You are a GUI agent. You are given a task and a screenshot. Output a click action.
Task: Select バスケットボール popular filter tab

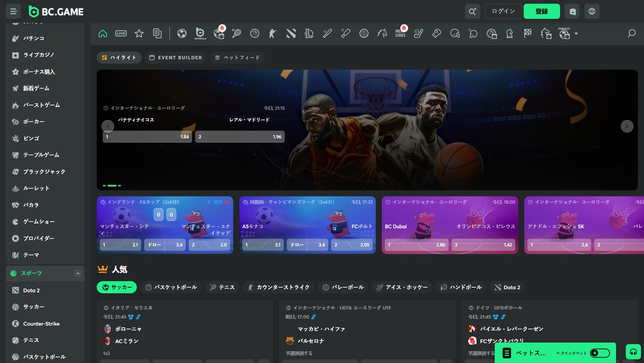171,287
